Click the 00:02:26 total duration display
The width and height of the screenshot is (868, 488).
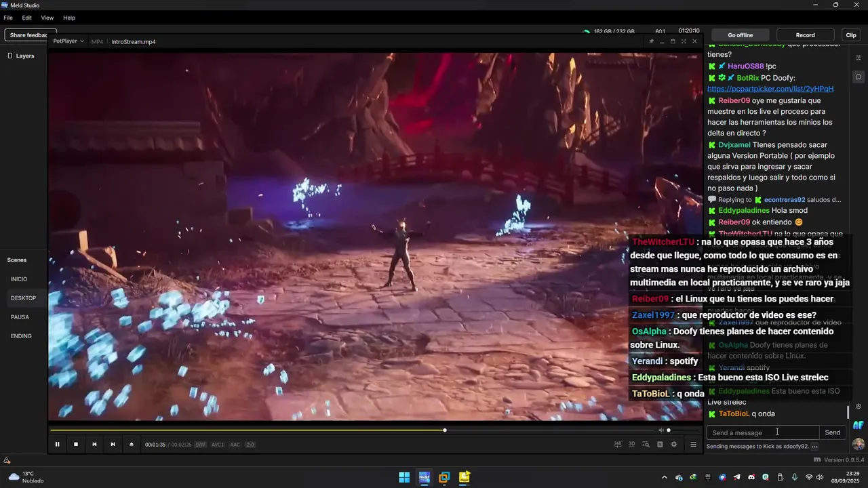point(181,445)
